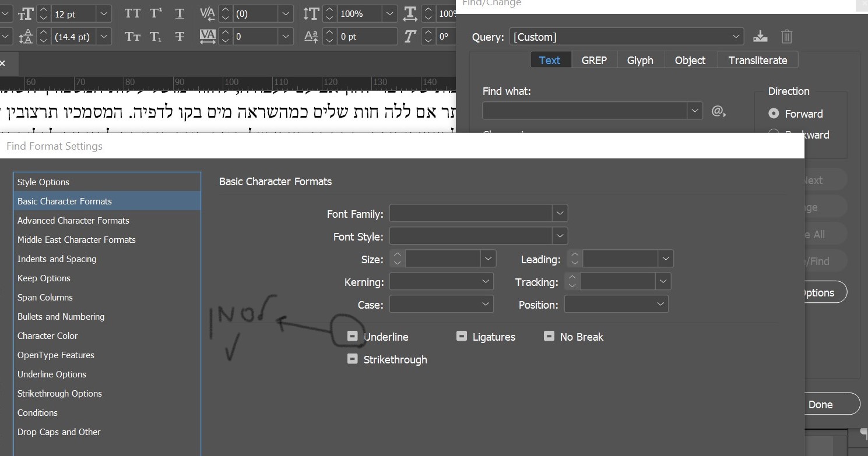The image size is (868, 456).
Task: Click the Tracking icon in the control bar
Action: [x=208, y=36]
